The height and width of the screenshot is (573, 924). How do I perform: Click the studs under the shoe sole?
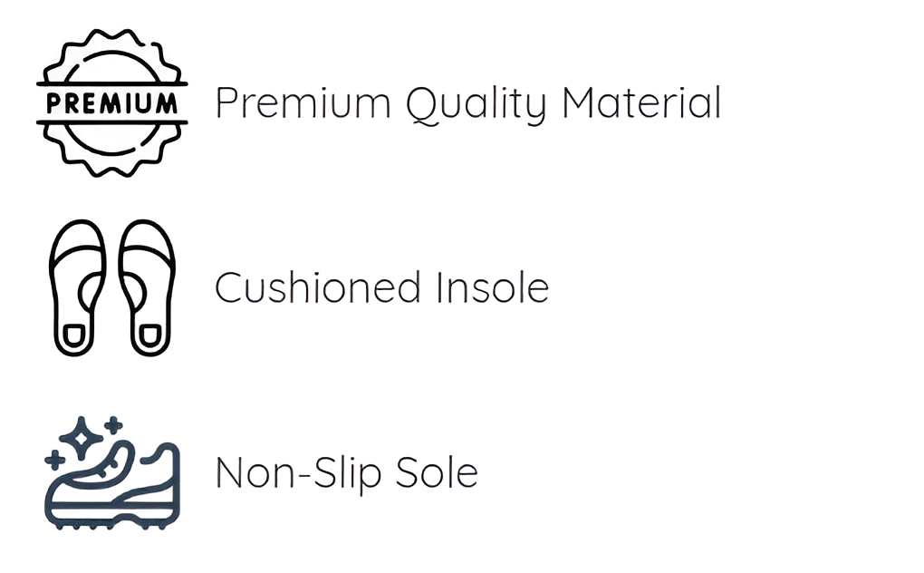[113, 524]
